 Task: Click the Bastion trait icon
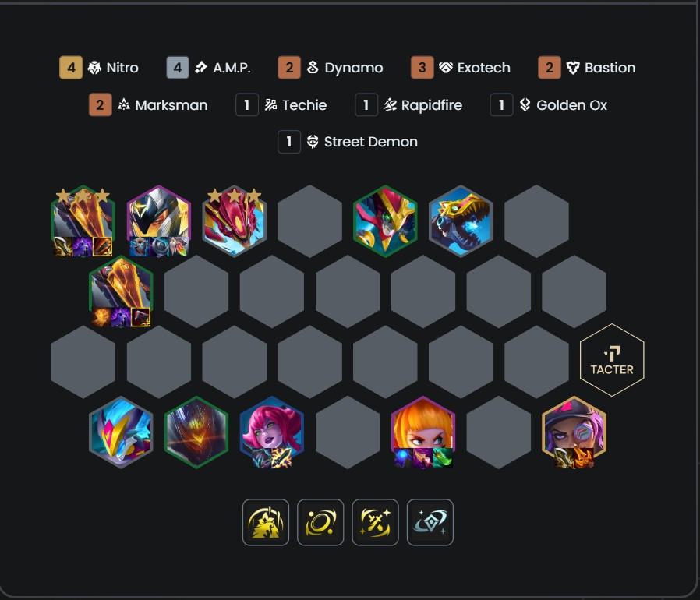[573, 68]
